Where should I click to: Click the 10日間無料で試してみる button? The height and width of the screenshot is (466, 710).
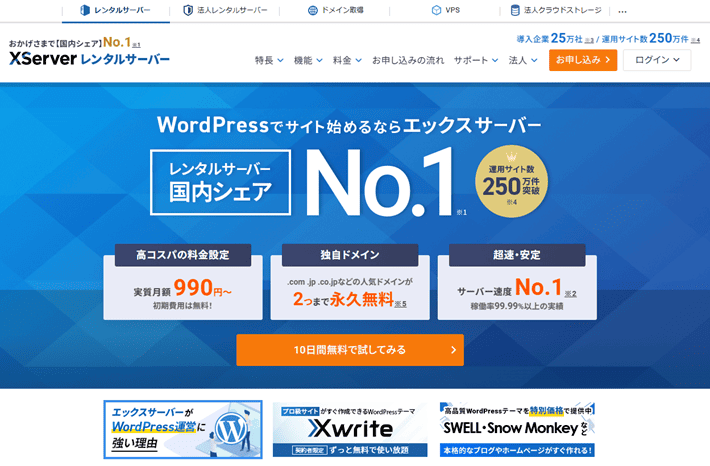tap(350, 350)
